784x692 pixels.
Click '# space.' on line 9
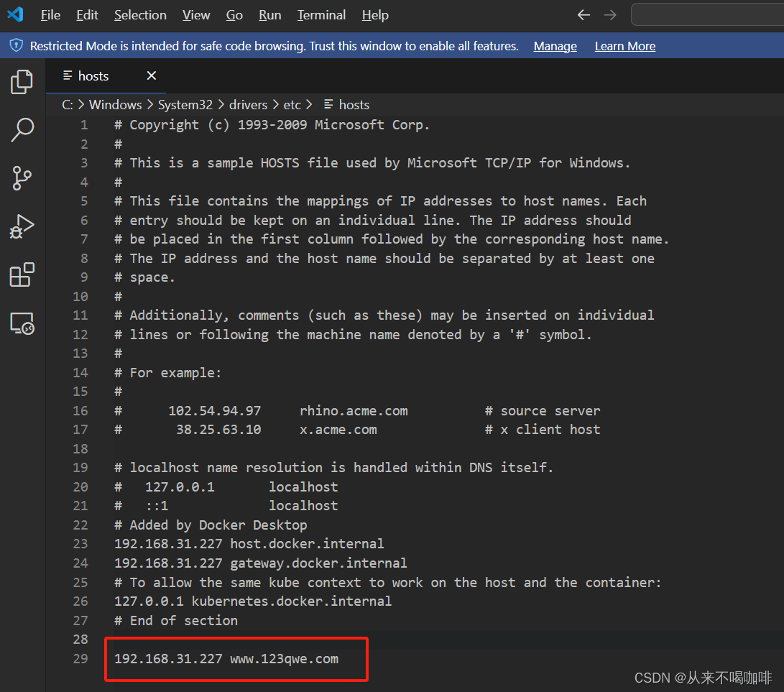[x=144, y=277]
